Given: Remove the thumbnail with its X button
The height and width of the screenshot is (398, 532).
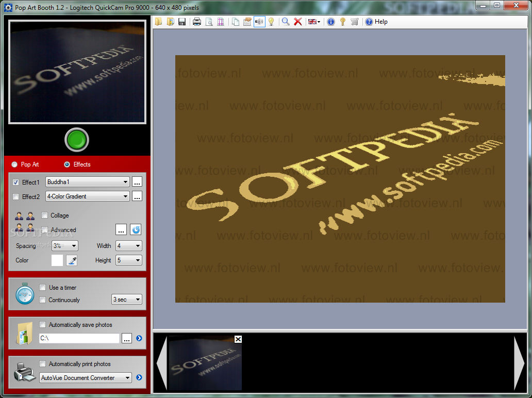Looking at the screenshot, I should click(238, 339).
